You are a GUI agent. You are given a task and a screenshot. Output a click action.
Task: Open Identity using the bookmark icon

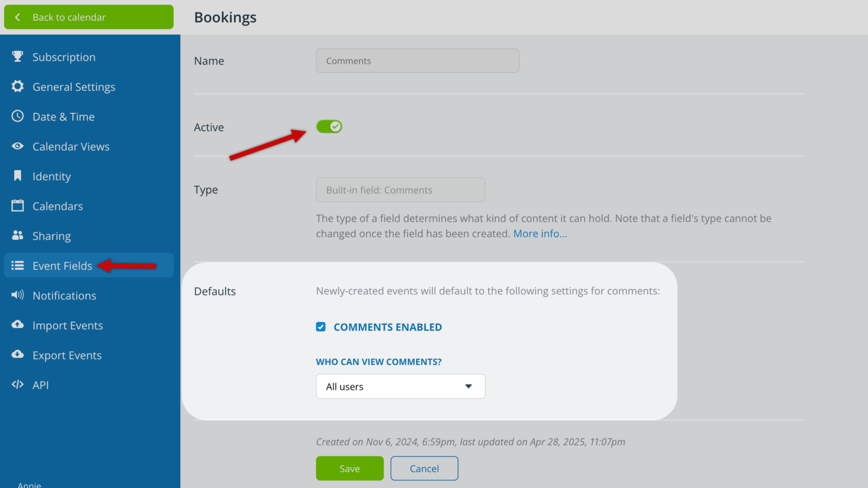(17, 176)
